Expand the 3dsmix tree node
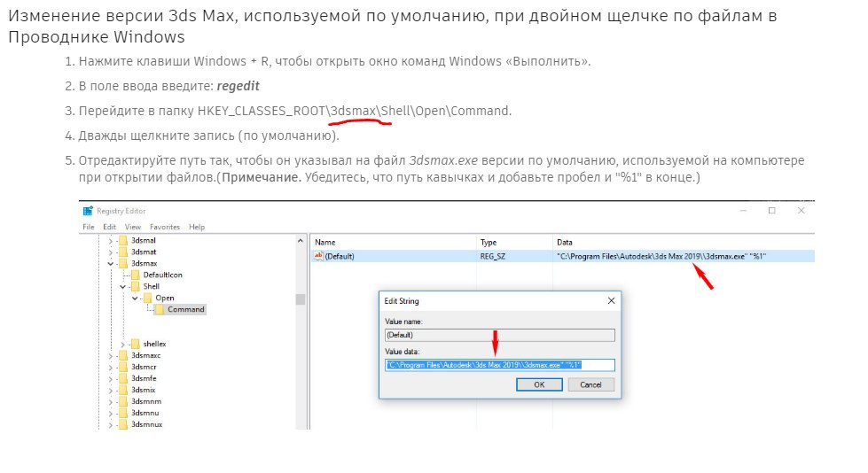868x473 pixels. point(110,391)
